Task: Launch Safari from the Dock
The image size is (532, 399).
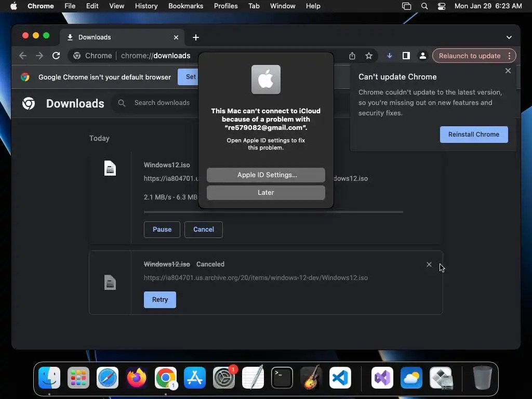Action: point(108,378)
